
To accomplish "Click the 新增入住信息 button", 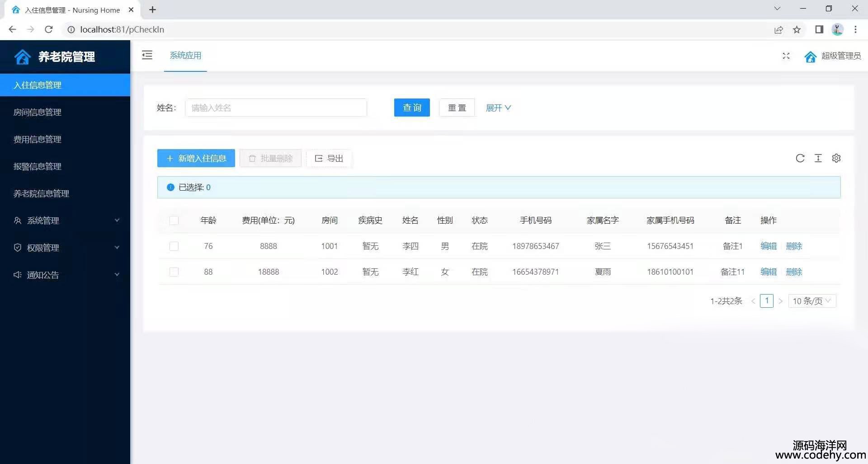I will tap(196, 158).
